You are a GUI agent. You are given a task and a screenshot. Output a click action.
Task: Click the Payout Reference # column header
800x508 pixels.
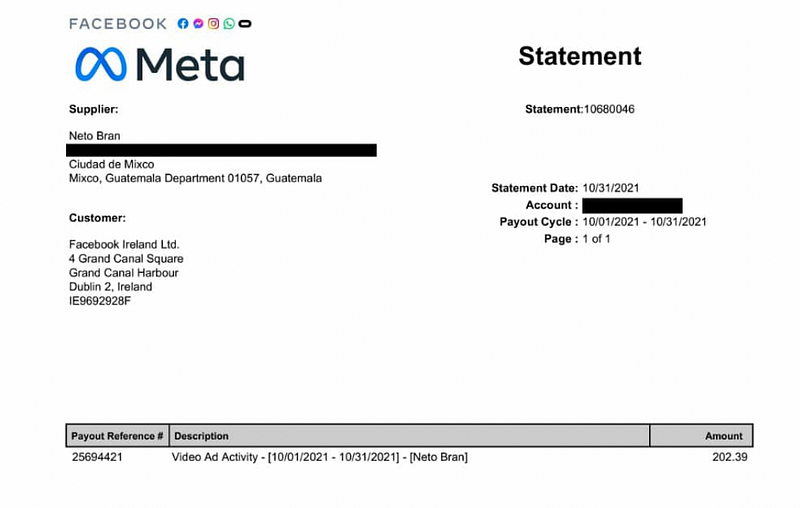pos(117,436)
